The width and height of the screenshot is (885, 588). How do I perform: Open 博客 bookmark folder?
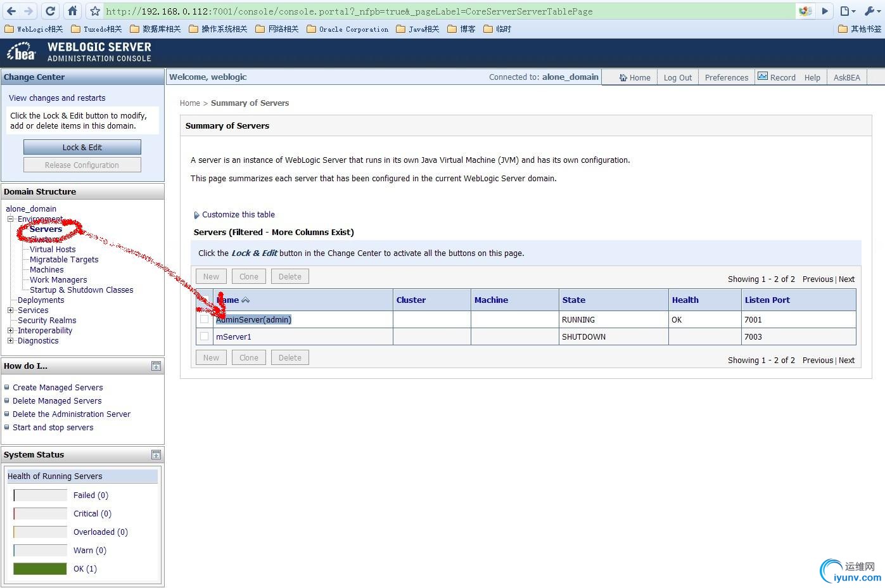pos(461,29)
